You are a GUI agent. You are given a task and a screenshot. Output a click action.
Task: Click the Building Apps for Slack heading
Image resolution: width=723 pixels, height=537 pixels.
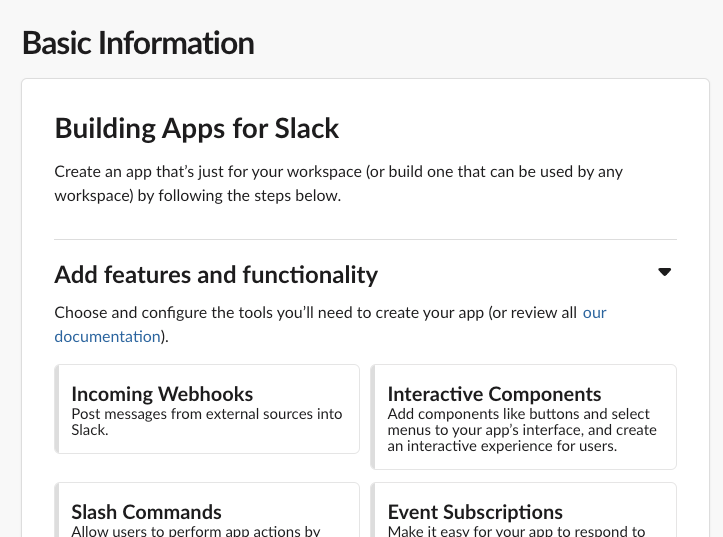(196, 128)
